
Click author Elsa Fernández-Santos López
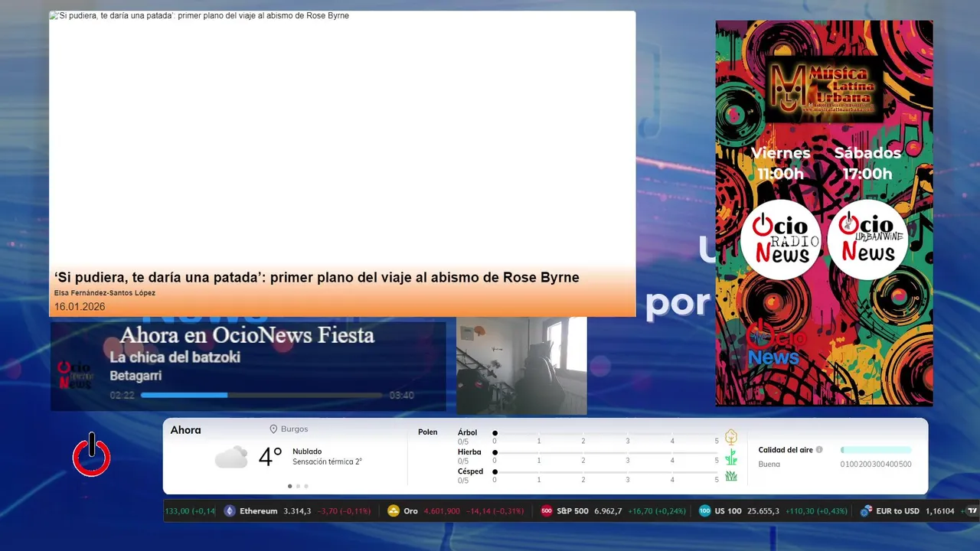click(x=105, y=293)
